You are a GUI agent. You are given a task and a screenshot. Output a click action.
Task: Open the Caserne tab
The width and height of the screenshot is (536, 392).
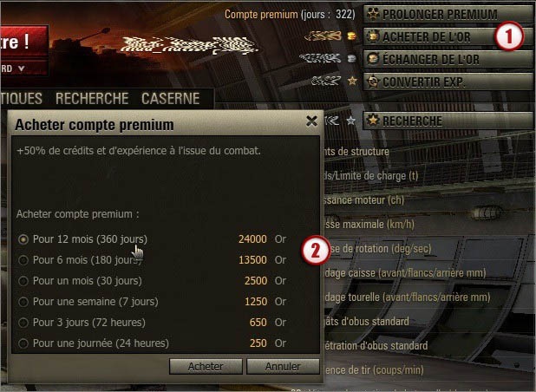(171, 98)
